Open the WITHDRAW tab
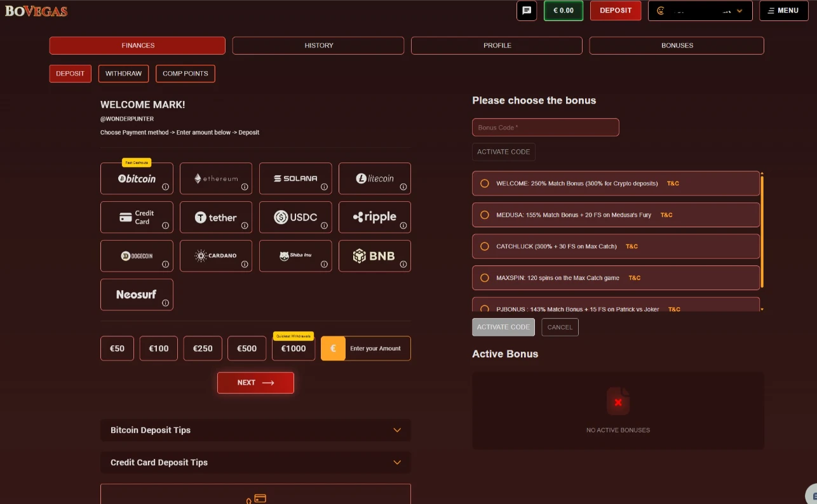817x504 pixels. point(123,74)
